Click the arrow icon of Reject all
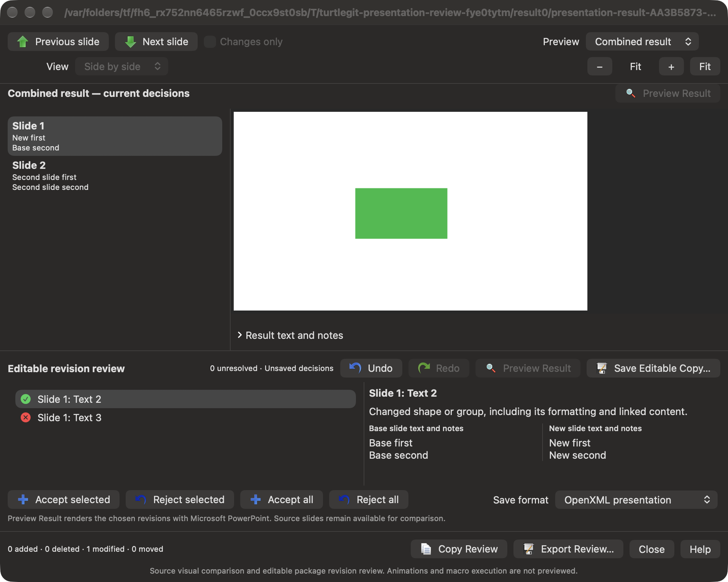 click(x=344, y=499)
